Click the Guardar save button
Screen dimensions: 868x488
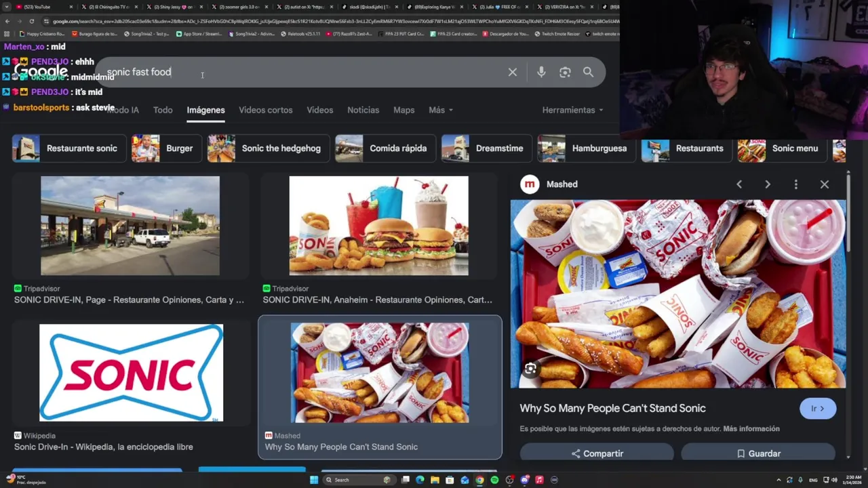pos(758,453)
